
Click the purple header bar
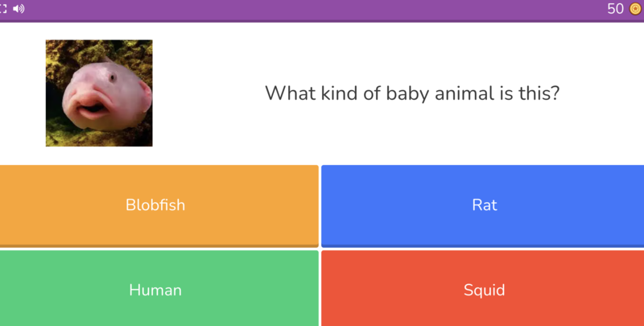tap(322, 9)
